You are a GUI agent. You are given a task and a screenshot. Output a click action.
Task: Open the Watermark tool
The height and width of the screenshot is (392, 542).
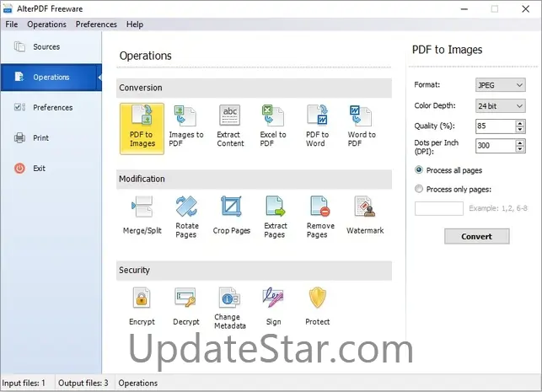(365, 216)
